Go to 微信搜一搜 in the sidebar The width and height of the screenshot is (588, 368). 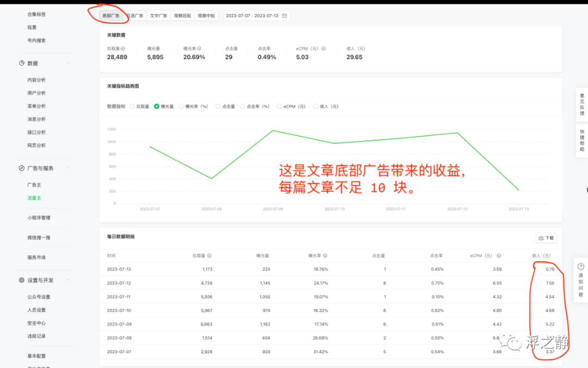click(x=39, y=238)
